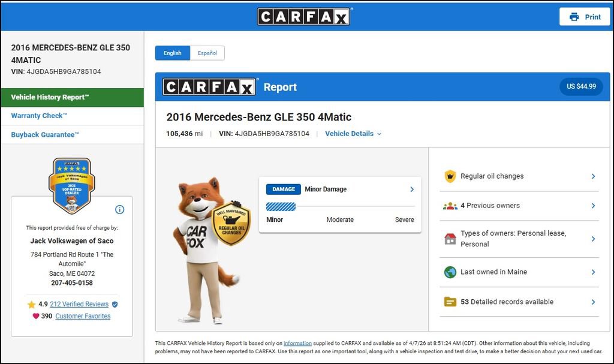Switch report language to Español

tap(207, 53)
